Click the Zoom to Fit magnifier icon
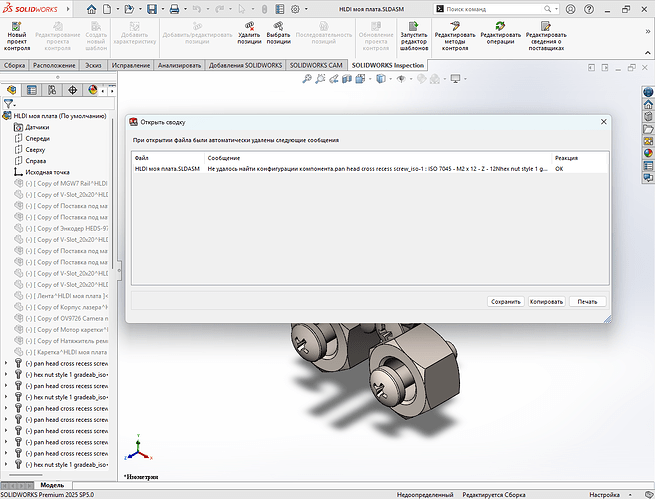 tap(307, 79)
